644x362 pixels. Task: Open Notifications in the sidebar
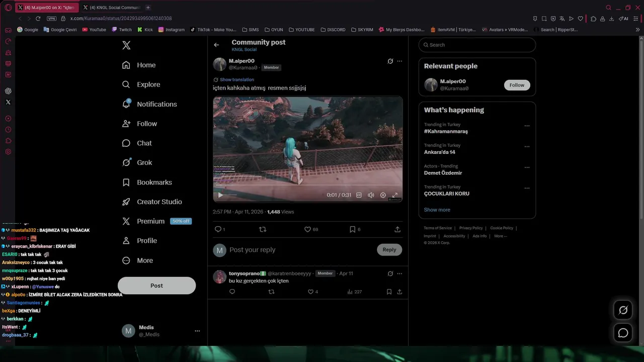coord(149,104)
